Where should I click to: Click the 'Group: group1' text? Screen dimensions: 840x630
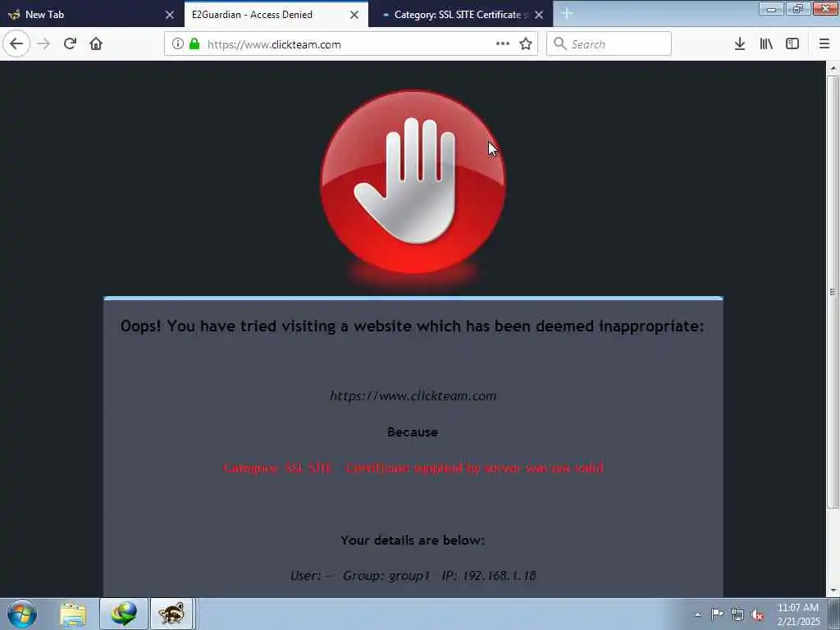tap(386, 575)
